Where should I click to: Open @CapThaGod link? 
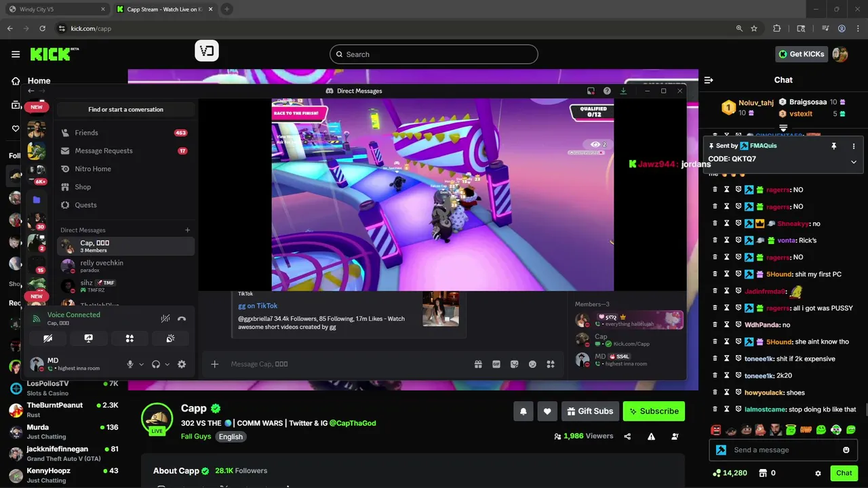click(353, 423)
